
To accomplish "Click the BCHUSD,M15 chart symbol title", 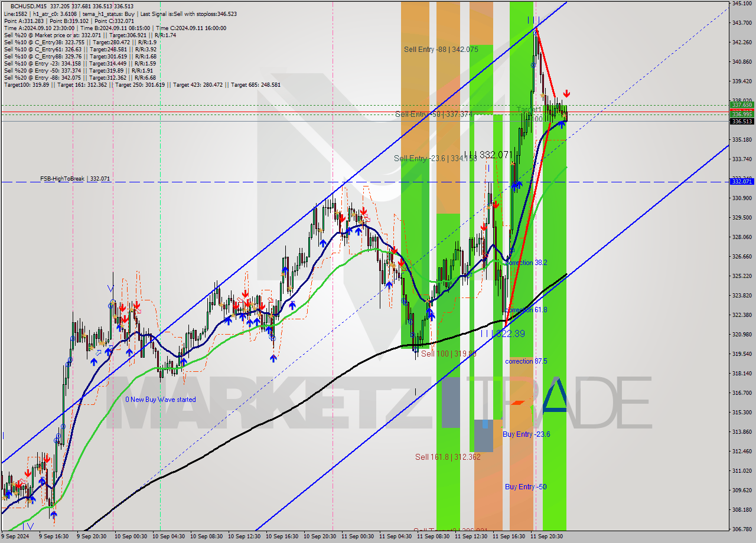I will 29,6.
